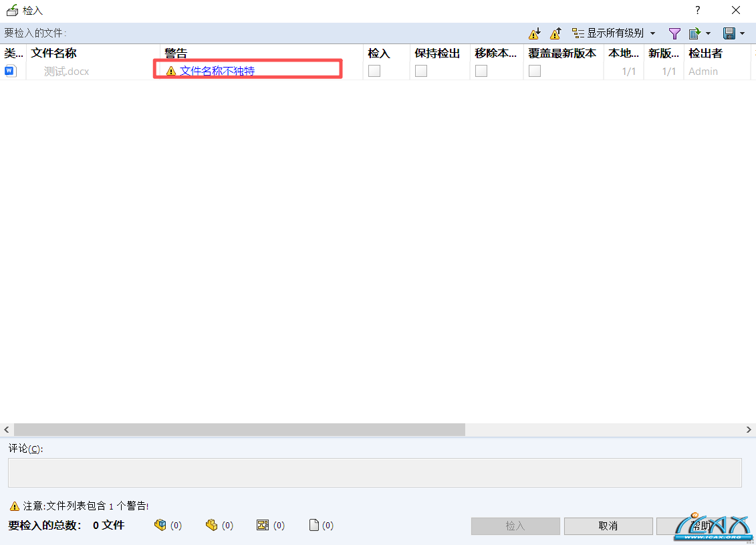
Task: Click the 新版... column header
Action: 664,53
